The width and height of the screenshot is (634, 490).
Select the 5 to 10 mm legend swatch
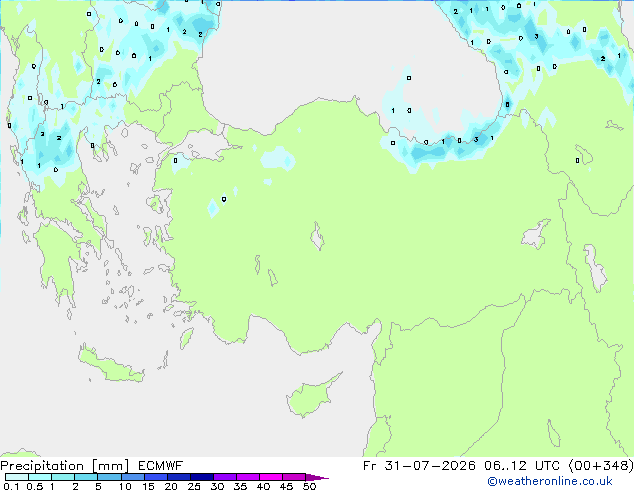pos(109,477)
